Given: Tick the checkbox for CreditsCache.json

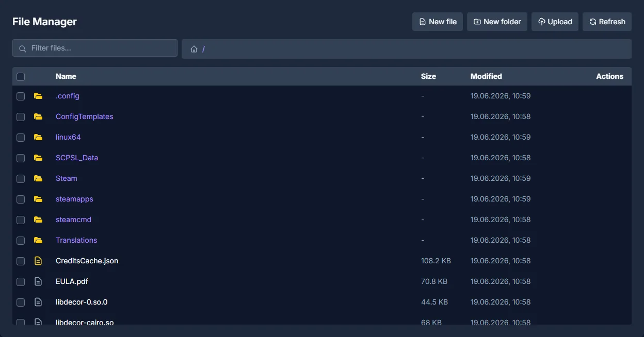Looking at the screenshot, I should (21, 261).
